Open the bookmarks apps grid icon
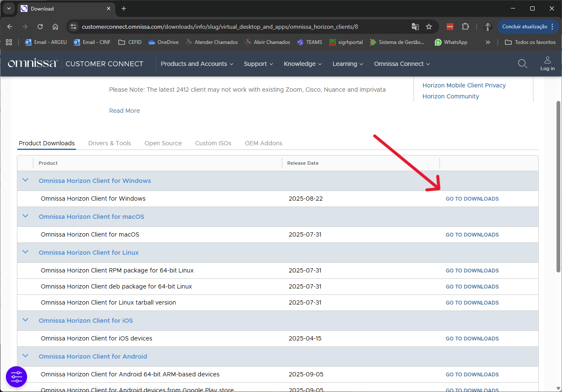 [9, 42]
